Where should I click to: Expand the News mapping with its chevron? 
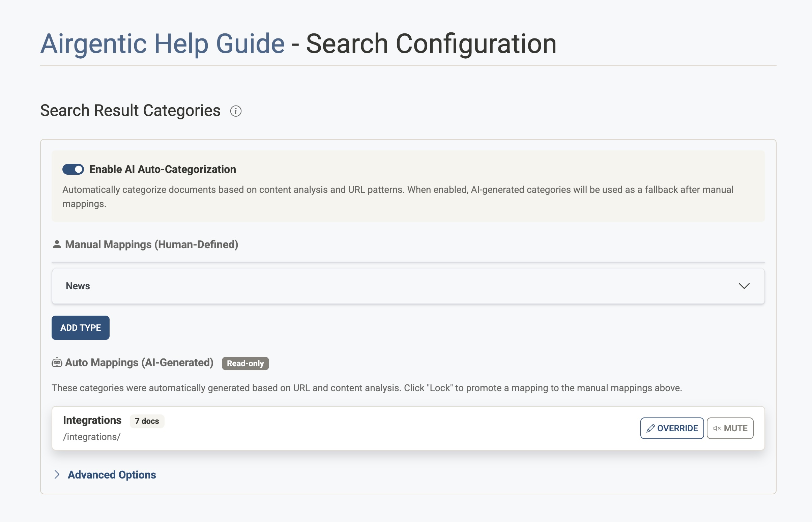point(744,286)
